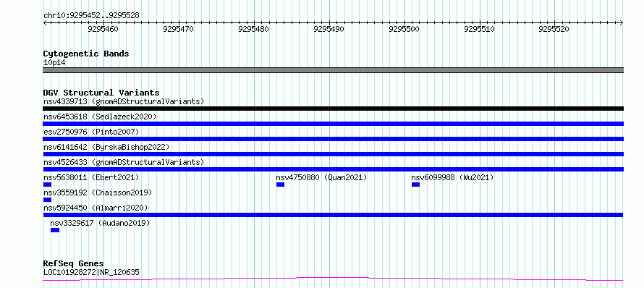Open variant nsv4339713 label
The width and height of the screenshot is (644, 288).
coord(124,101)
